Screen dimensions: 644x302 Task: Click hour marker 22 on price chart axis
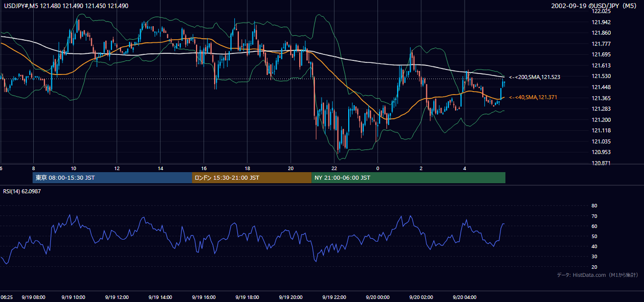[334, 168]
